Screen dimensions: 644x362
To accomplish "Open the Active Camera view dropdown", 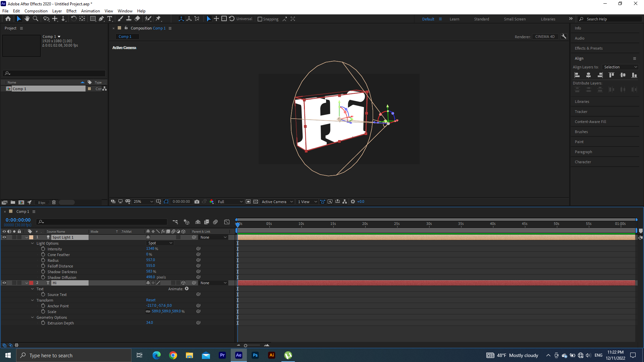I will pos(277,201).
